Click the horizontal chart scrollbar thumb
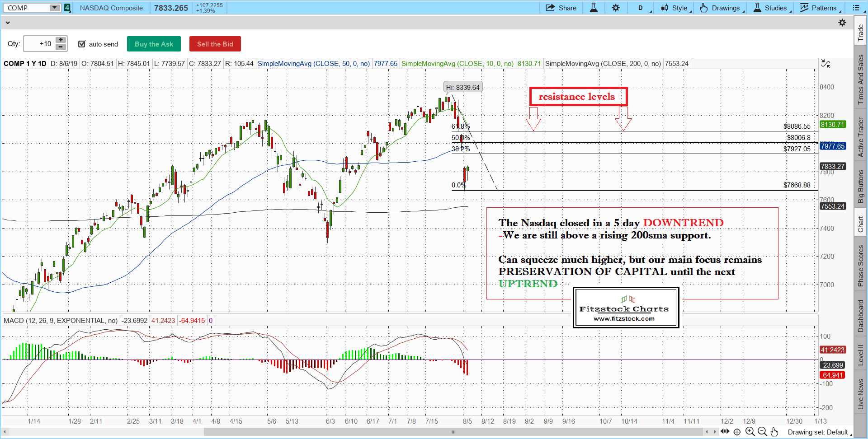This screenshot has width=868, height=439. (453, 432)
